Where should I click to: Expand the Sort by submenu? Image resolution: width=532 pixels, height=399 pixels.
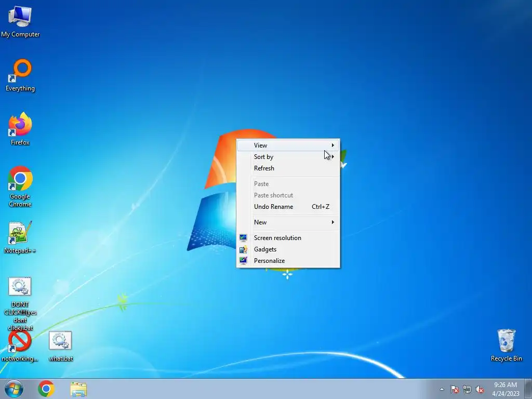tap(288, 157)
